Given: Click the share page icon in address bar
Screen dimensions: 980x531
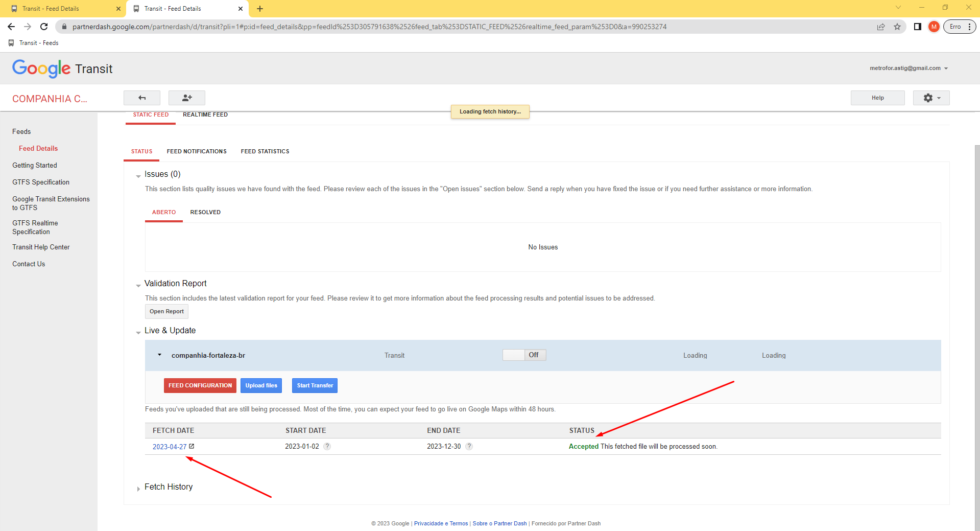Looking at the screenshot, I should (881, 27).
